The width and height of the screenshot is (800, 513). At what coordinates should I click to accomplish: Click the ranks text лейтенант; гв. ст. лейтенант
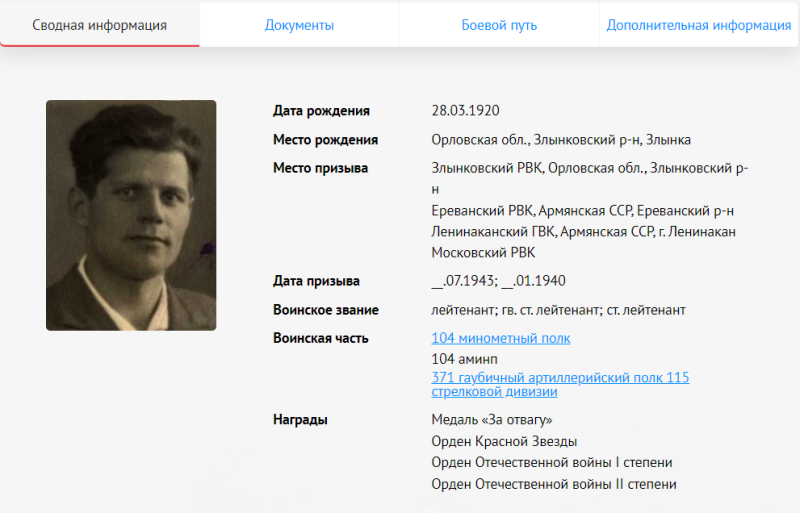pos(558,310)
